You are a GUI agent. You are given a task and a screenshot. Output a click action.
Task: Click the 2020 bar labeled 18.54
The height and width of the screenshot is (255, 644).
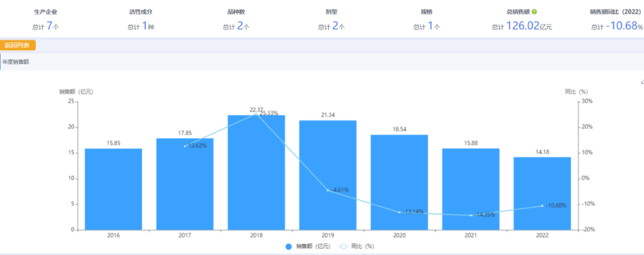point(399,182)
